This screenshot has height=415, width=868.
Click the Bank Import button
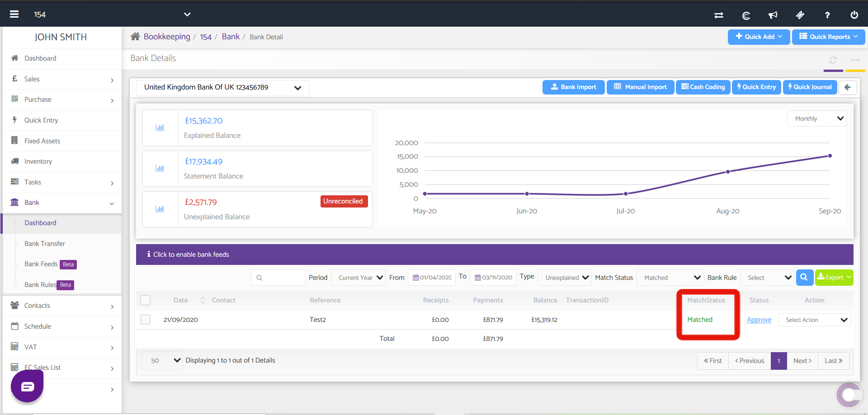tap(573, 87)
